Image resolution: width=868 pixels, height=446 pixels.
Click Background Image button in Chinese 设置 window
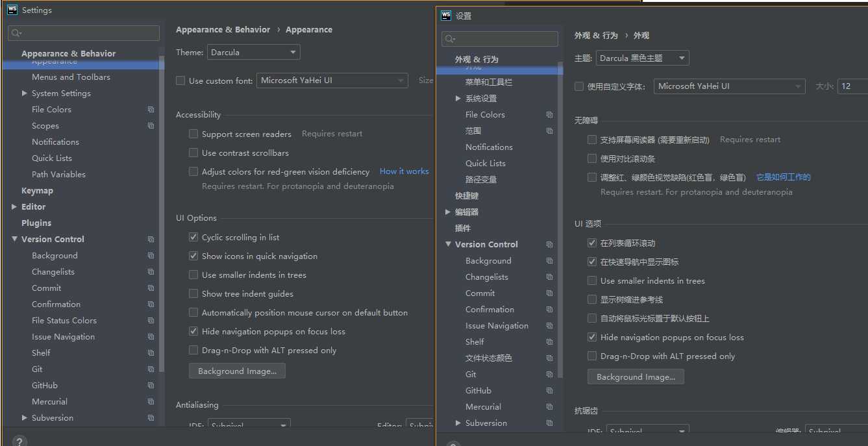[636, 377]
